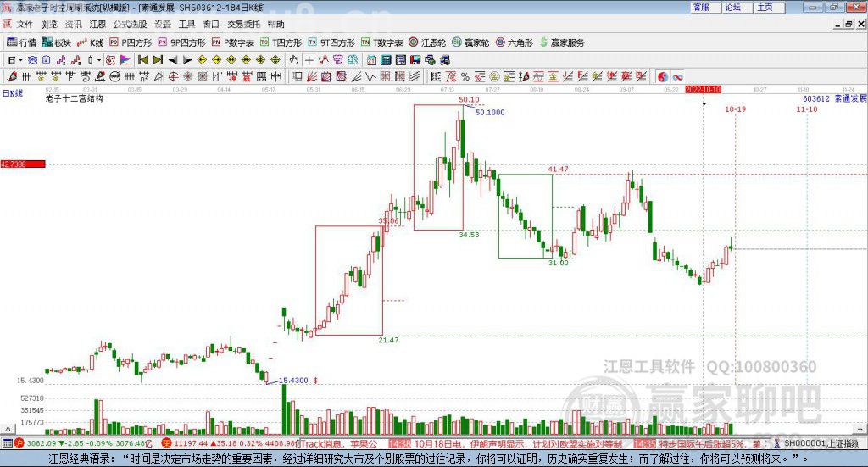868x467 pixels.
Task: Toggle the colored flag marker button
Action: click(125, 60)
